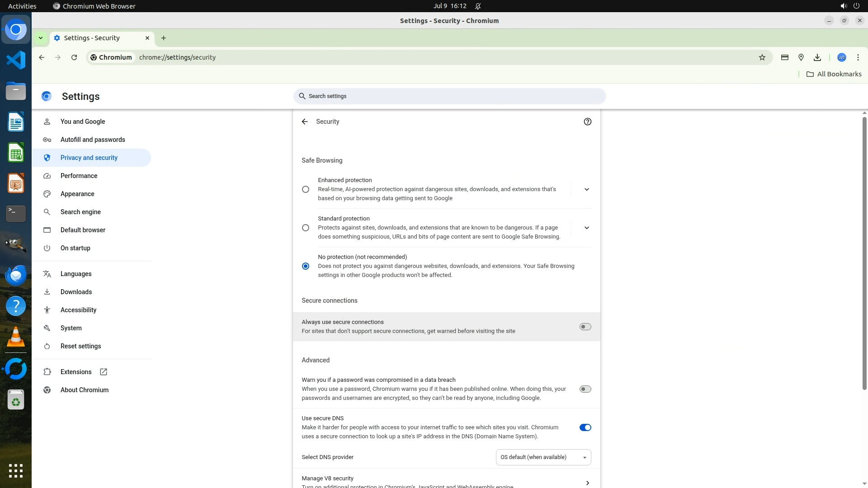The height and width of the screenshot is (488, 868).
Task: Click the back arrow beside Security heading
Action: click(305, 122)
